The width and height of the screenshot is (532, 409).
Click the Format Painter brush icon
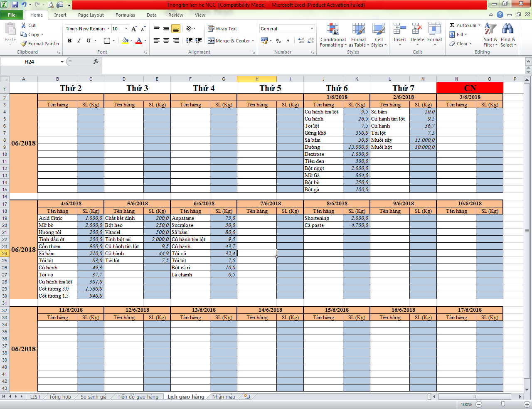click(x=24, y=44)
